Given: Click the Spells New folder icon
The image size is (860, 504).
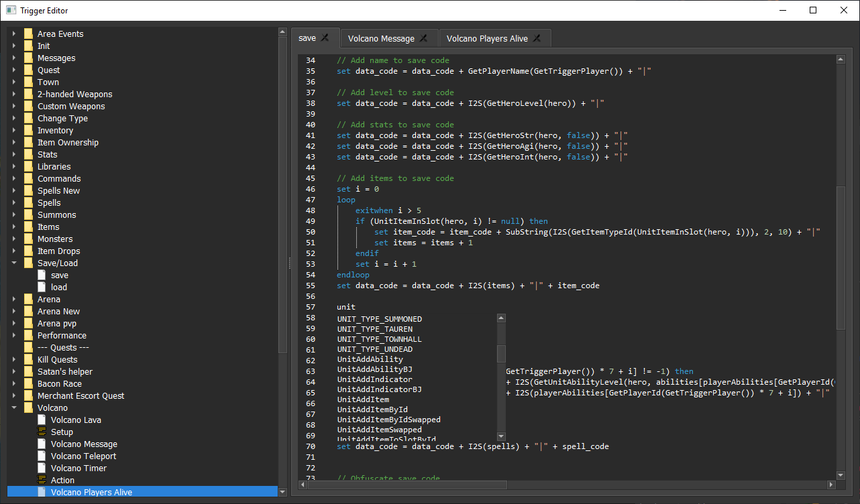Looking at the screenshot, I should click(x=28, y=191).
